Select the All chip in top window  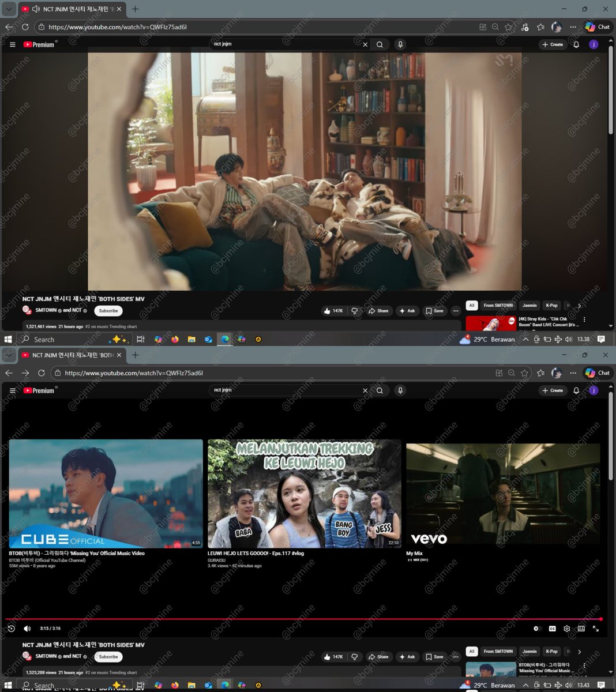471,306
